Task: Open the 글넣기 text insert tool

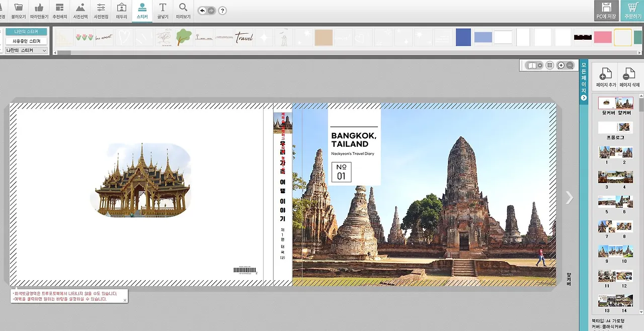Action: [x=163, y=11]
